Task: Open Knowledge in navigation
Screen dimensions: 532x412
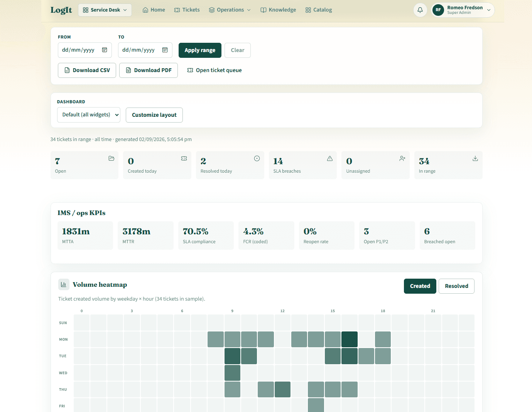Action: pyautogui.click(x=278, y=10)
